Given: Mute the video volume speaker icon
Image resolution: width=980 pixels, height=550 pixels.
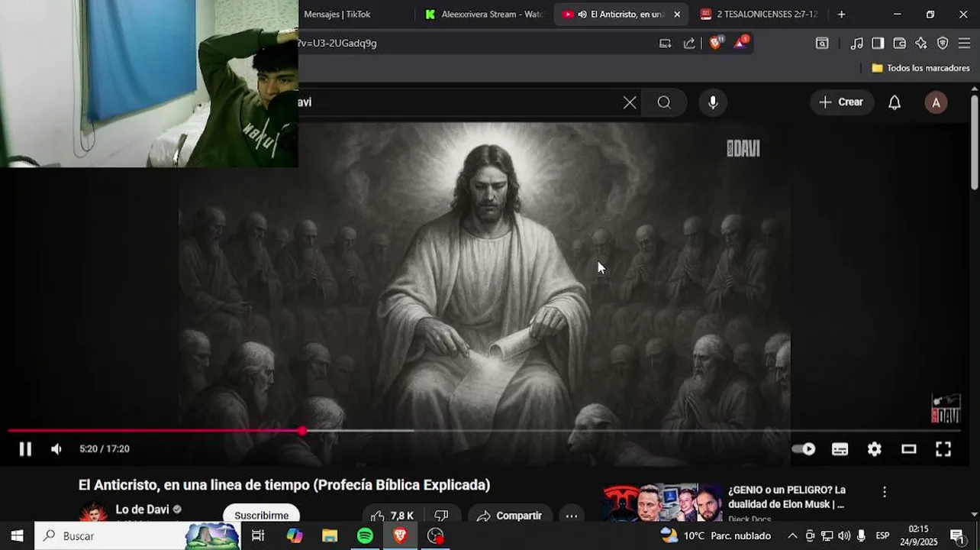Looking at the screenshot, I should coord(56,449).
